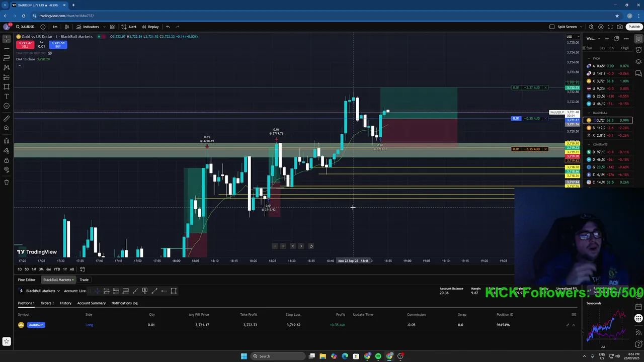This screenshot has width=644, height=362.
Task: Enter fullscreen mode
Action: pyautogui.click(x=610, y=27)
